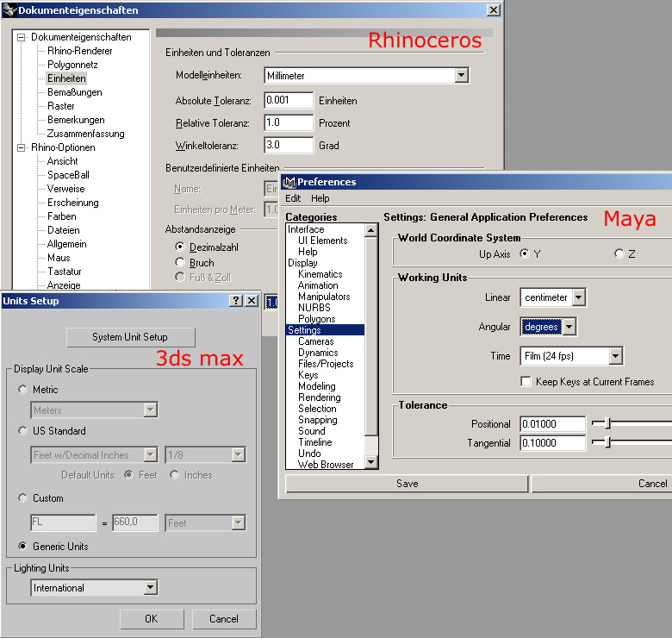Adjust the Tangential tolerance slider
The image size is (672, 638).
tap(607, 442)
